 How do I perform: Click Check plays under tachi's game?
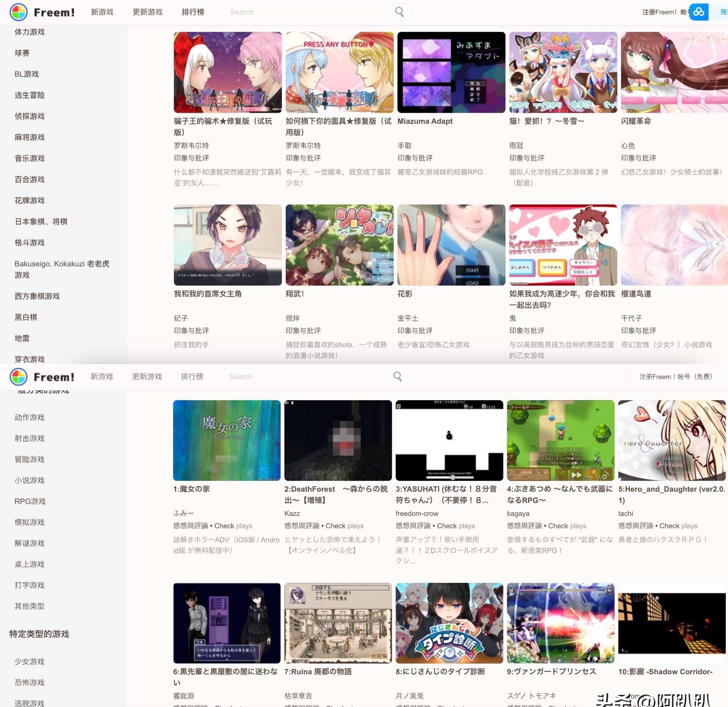point(679,526)
